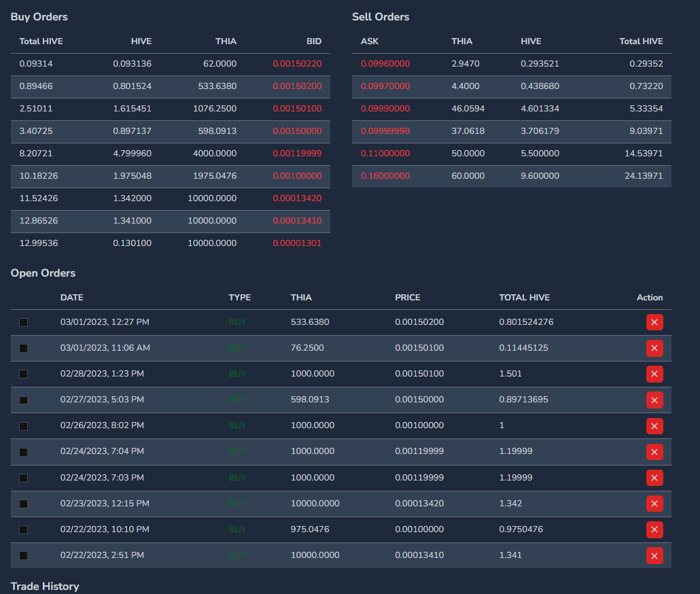
Task: Click THIA amount 62.0000 in buy orders
Action: coord(220,64)
